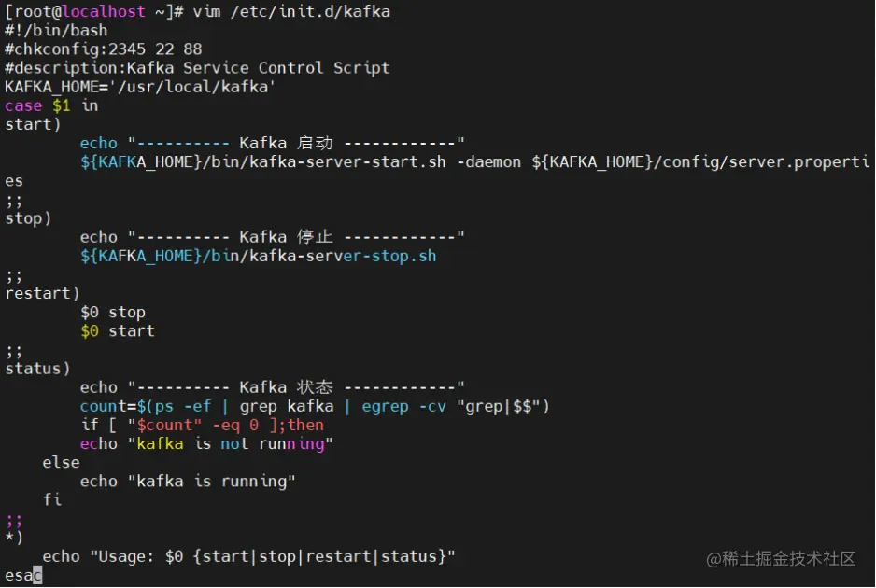Click the echo "kafka is not running" line
Viewport: 876px width, 588px height.
tap(206, 444)
